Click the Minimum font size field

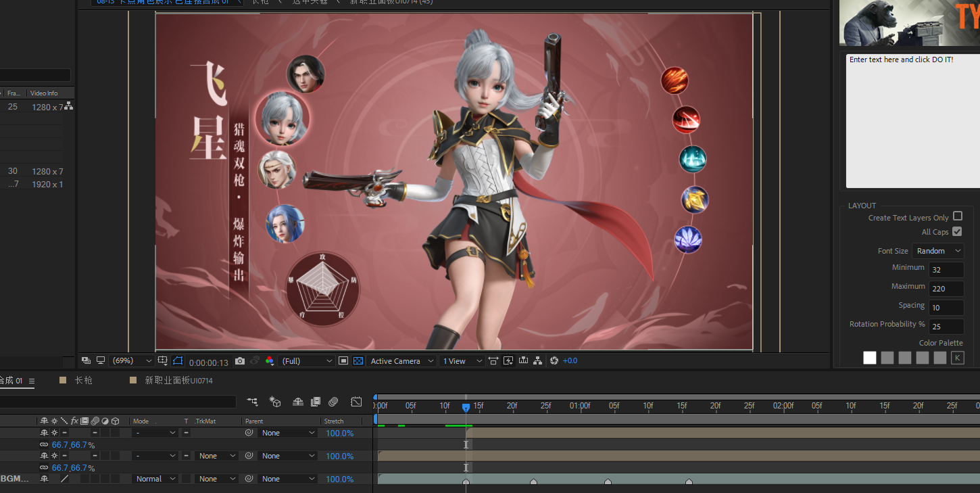click(946, 270)
